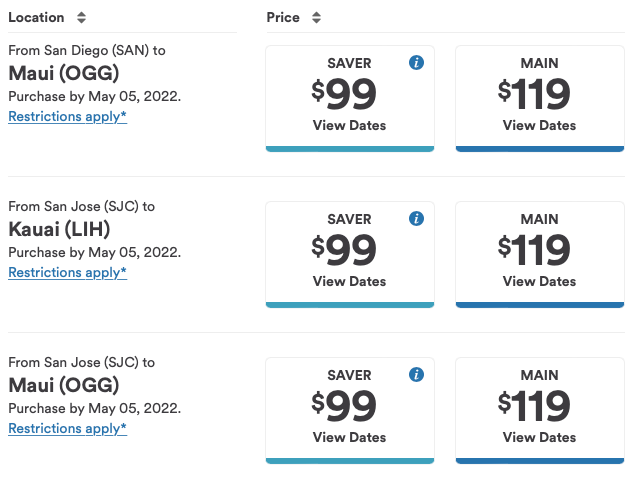The width and height of the screenshot is (632, 487).
Task: Open Restrictions apply link for San Jose–Maui
Action: pos(67,428)
